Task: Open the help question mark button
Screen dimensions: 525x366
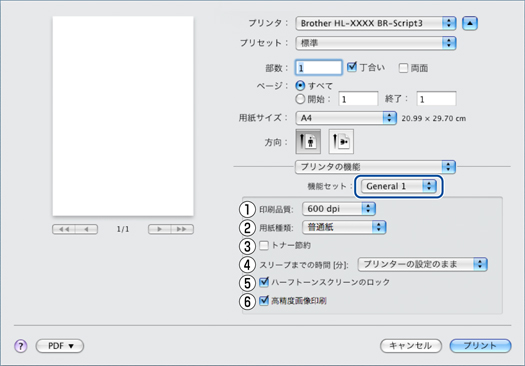Action: tap(21, 346)
